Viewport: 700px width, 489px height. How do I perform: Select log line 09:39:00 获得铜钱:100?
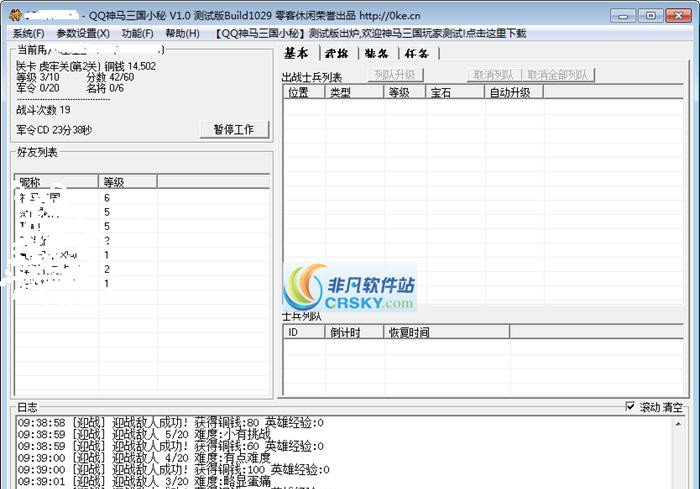(174, 469)
